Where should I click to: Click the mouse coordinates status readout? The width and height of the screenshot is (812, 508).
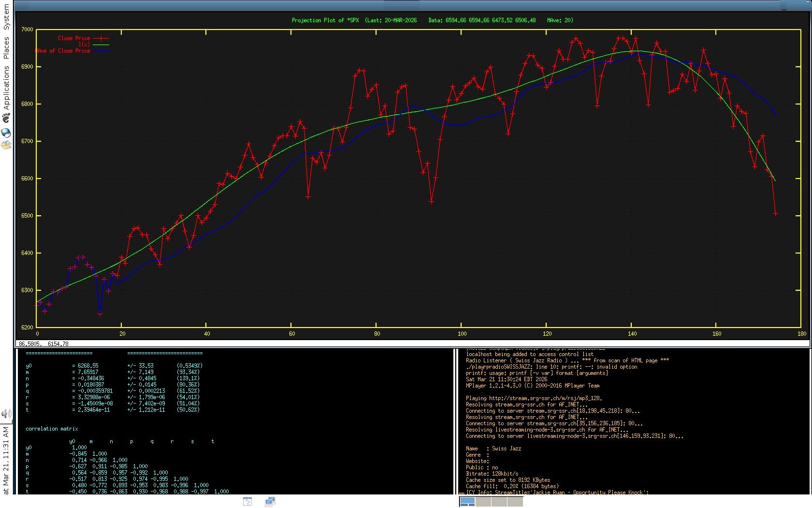pos(43,344)
